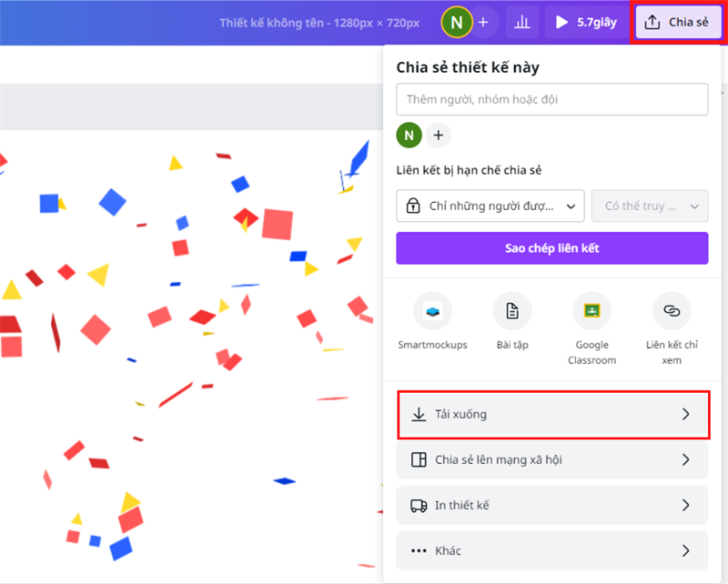The height and width of the screenshot is (584, 728).
Task: Open the Chỉ những người được access dropdown
Action: click(x=490, y=206)
